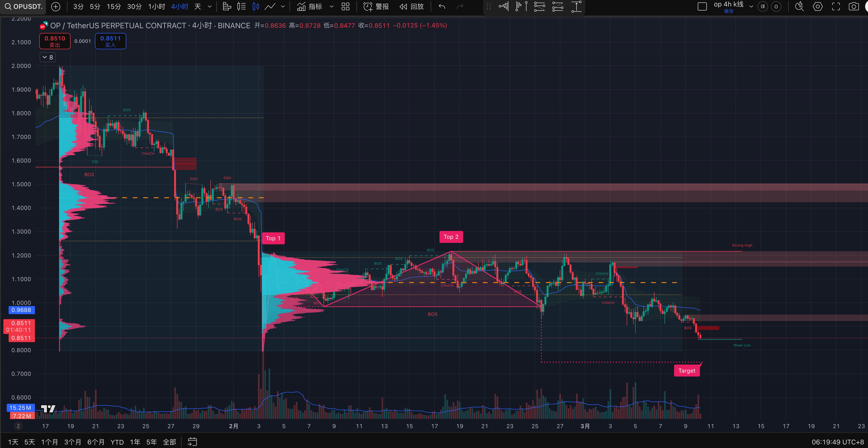
Task: Click the add symbol plus icon
Action: point(56,6)
